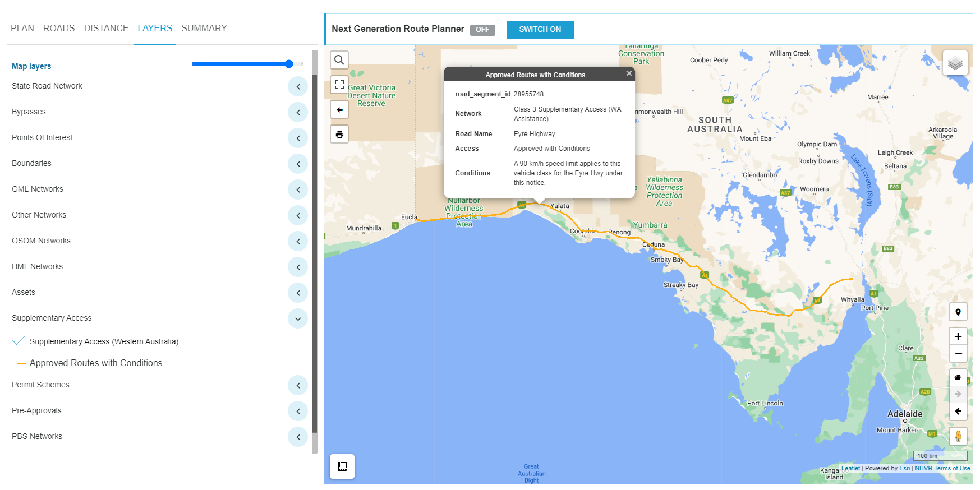The width and height of the screenshot is (980, 490).
Task: Expand the State Road Network section
Action: click(x=298, y=86)
